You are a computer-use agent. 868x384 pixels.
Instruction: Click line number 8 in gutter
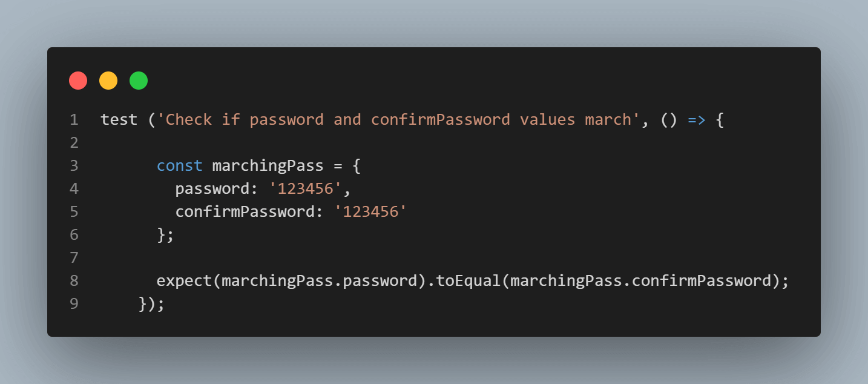pos(74,281)
